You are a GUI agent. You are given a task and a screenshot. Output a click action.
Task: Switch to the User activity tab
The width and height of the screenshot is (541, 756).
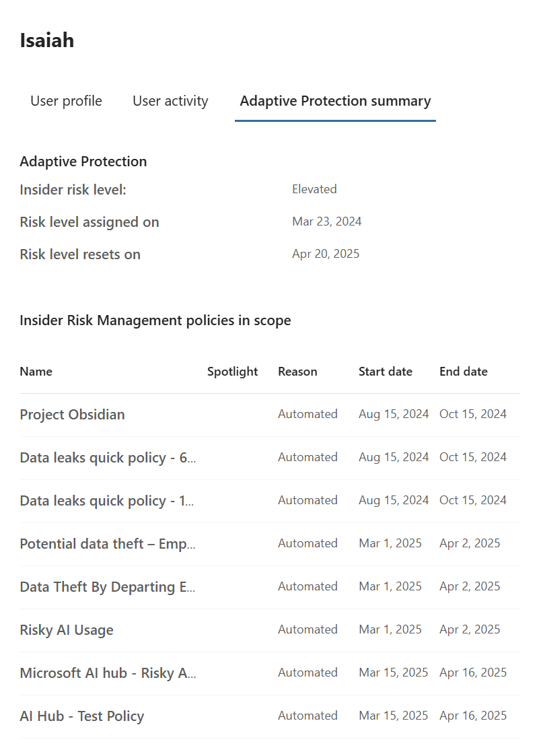(170, 101)
